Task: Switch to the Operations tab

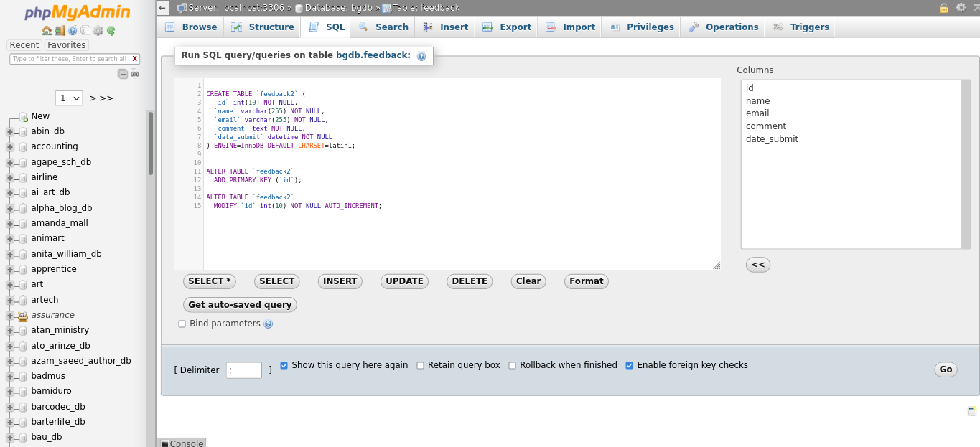Action: (x=723, y=27)
